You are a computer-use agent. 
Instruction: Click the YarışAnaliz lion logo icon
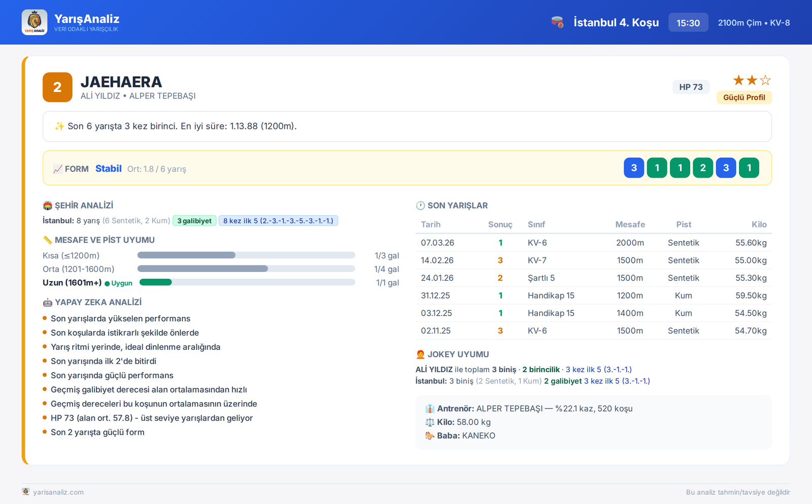(x=35, y=22)
